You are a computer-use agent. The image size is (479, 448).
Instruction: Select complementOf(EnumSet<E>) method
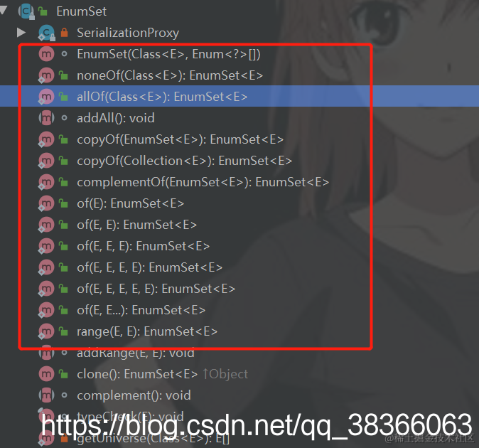[x=203, y=182]
